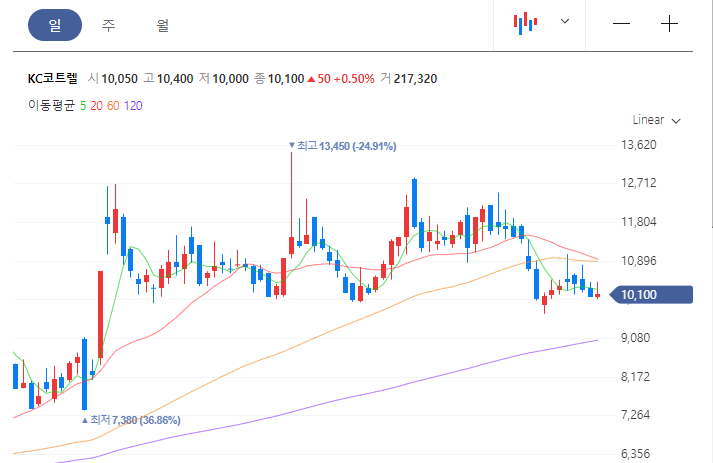
Task: Toggle the 5-day moving average
Action: pos(83,106)
